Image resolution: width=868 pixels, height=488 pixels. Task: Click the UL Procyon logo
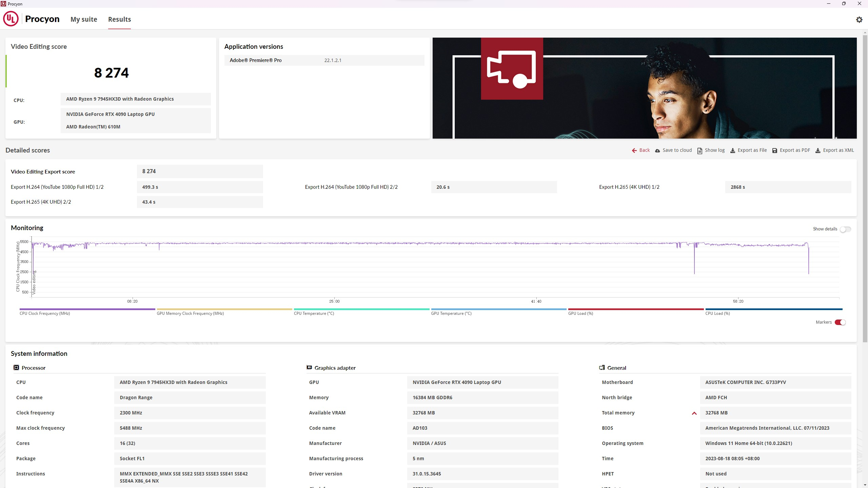(x=11, y=19)
